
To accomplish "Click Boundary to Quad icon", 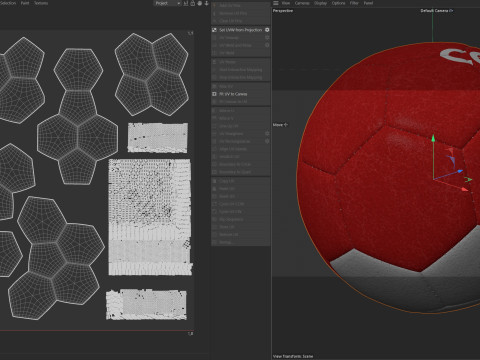I will (x=214, y=172).
